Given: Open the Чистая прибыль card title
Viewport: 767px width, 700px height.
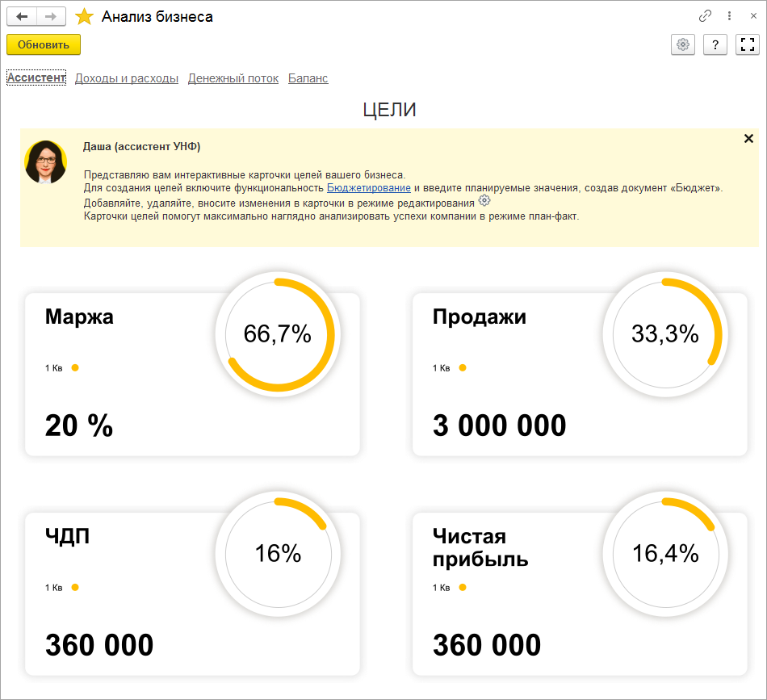Looking at the screenshot, I should (480, 547).
